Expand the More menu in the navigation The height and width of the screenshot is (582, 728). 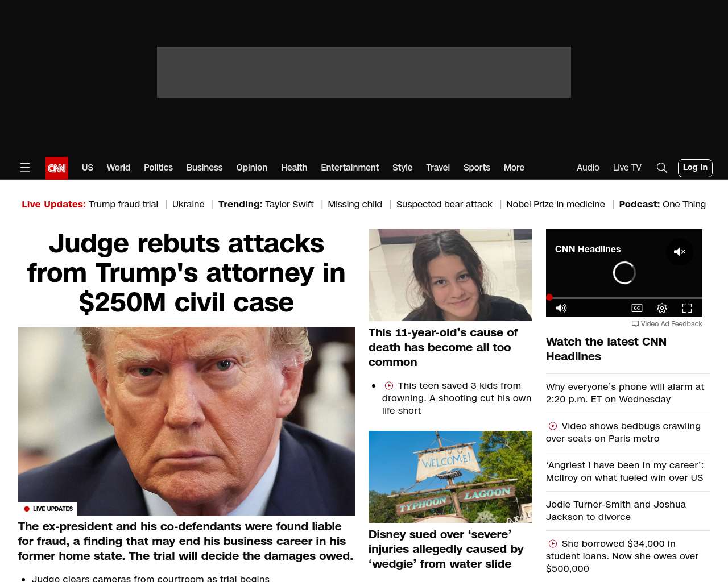(514, 168)
